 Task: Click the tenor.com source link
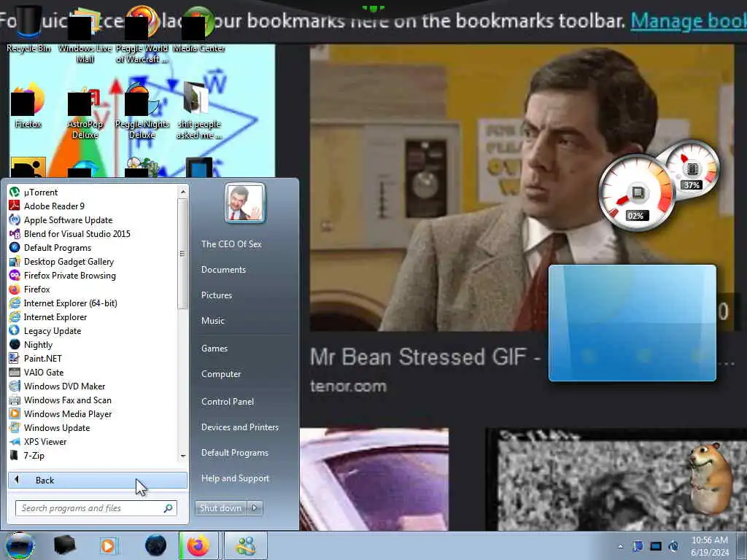[348, 386]
